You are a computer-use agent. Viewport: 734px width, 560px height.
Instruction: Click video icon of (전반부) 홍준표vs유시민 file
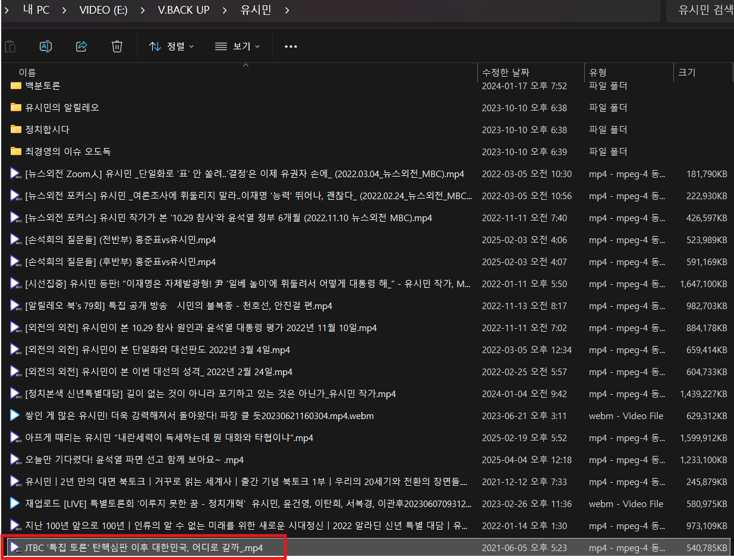(x=16, y=240)
